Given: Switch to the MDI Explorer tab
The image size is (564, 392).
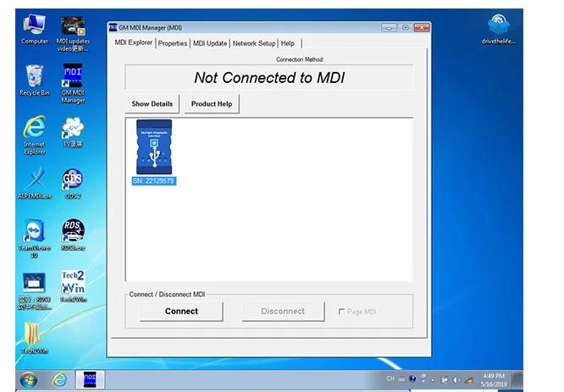Looking at the screenshot, I should [134, 42].
